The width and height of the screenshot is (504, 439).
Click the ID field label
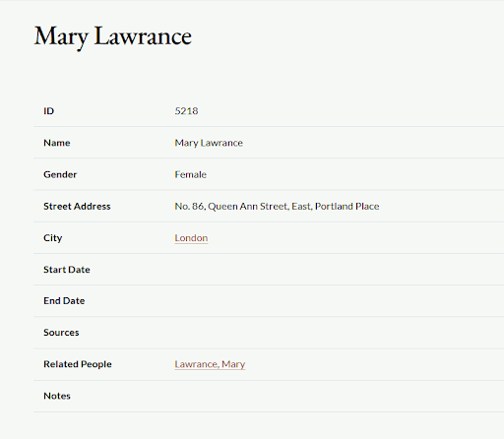pos(48,111)
